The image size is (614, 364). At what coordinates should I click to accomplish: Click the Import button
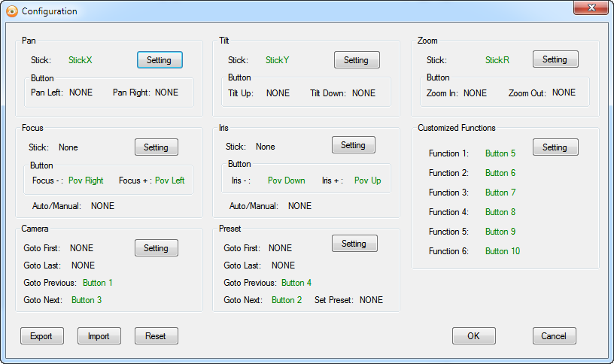coord(99,336)
